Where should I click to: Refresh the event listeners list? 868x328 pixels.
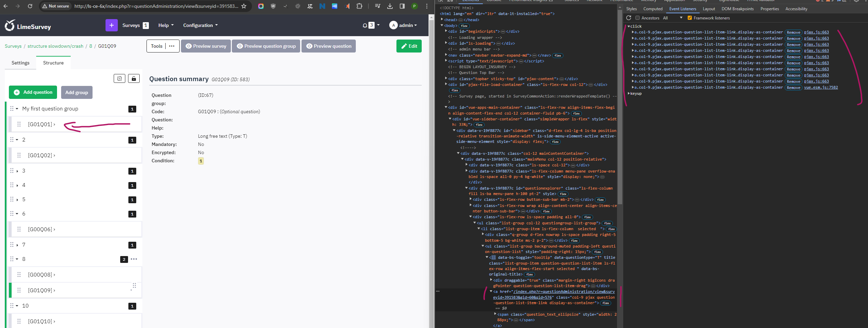629,18
